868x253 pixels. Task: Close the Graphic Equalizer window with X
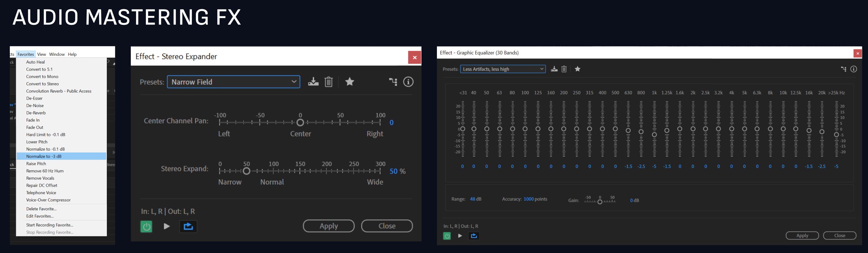click(858, 53)
